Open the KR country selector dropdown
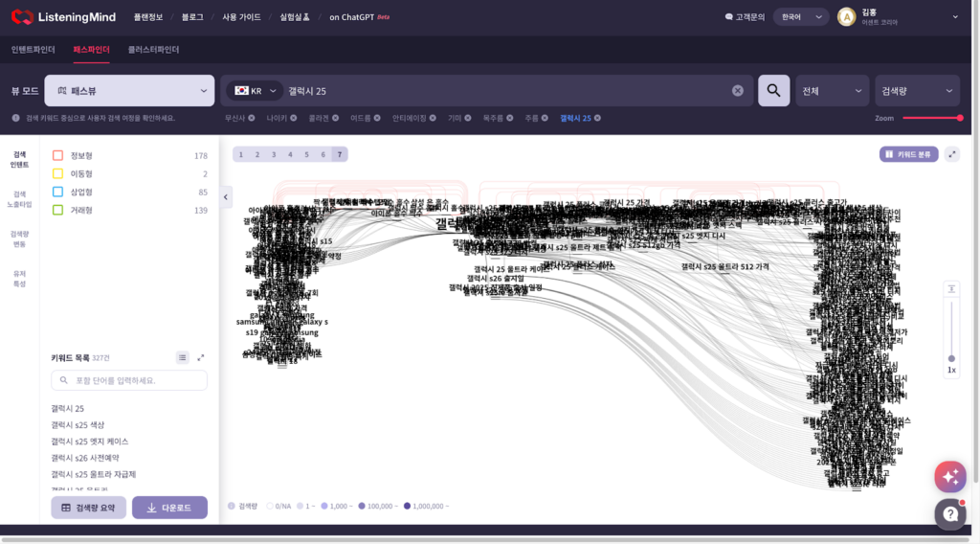Viewport: 980px width, 544px height. click(x=254, y=91)
